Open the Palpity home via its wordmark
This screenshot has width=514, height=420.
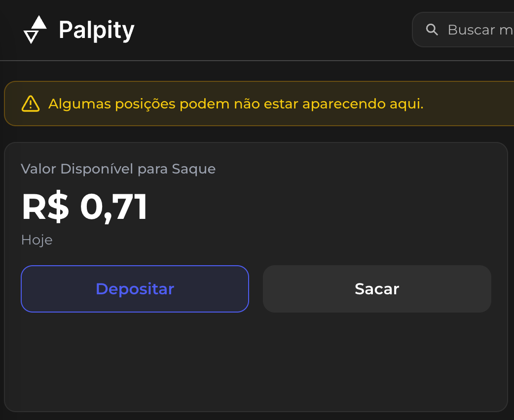96,30
